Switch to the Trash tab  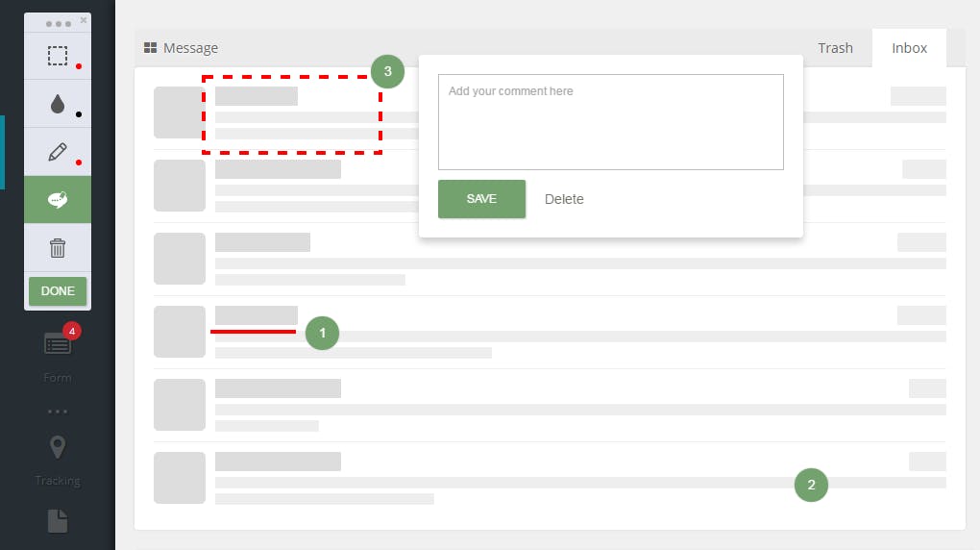[x=835, y=47]
